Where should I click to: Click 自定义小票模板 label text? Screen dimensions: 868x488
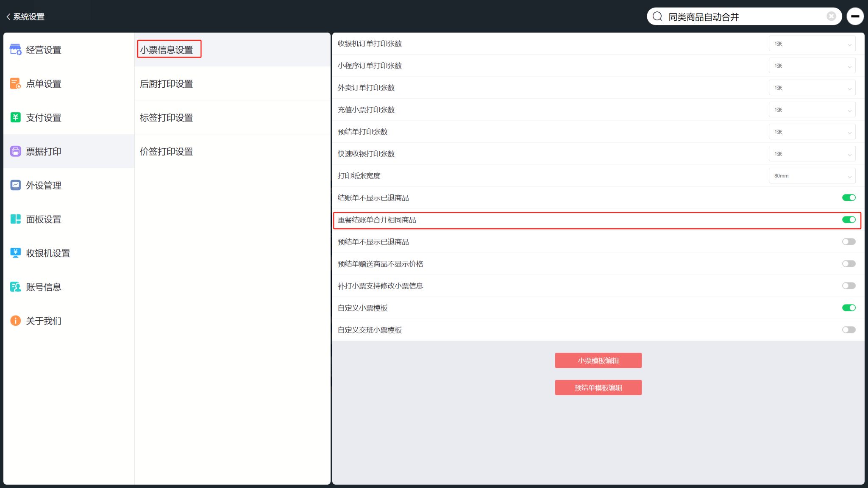click(362, 308)
